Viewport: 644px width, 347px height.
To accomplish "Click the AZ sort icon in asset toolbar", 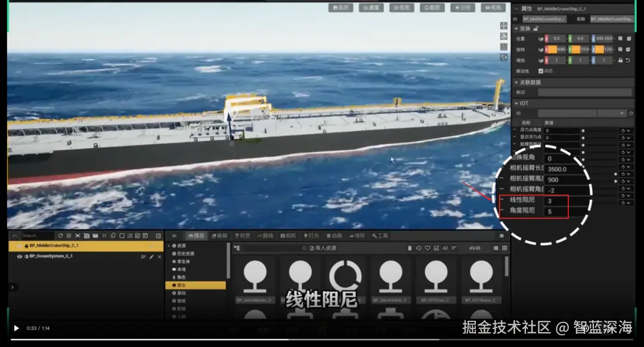I will pos(445,248).
